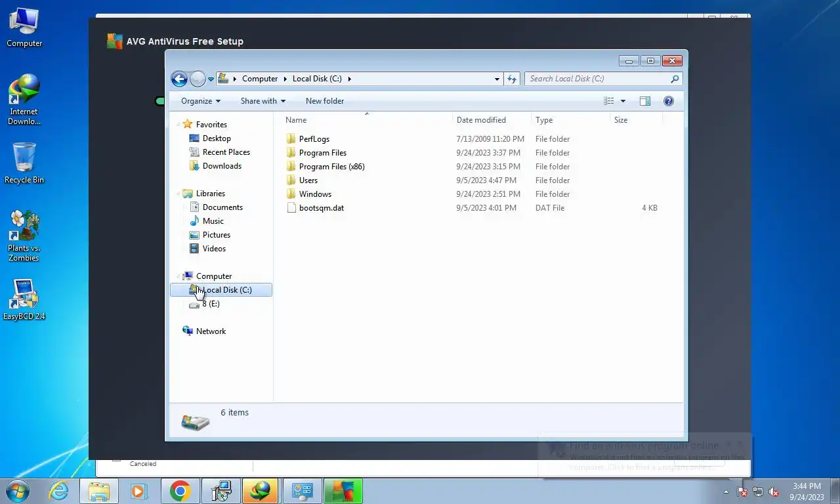The image size is (840, 504).
Task: Click the 6 items status text
Action: point(234,413)
